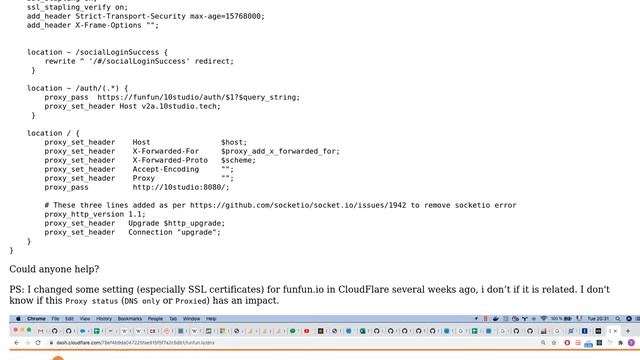The height and width of the screenshot is (360, 640).
Task: Click the rewrite redirect line
Action: click(x=139, y=61)
